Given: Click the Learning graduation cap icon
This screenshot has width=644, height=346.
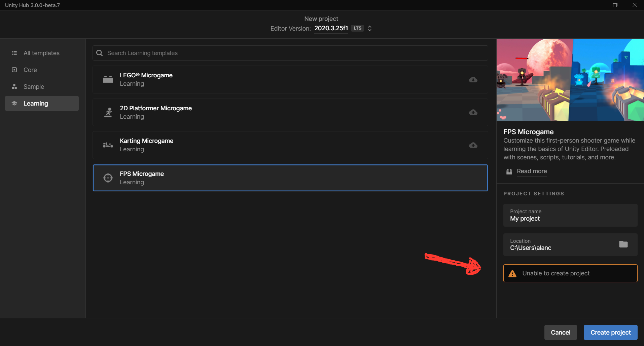Looking at the screenshot, I should (x=14, y=103).
